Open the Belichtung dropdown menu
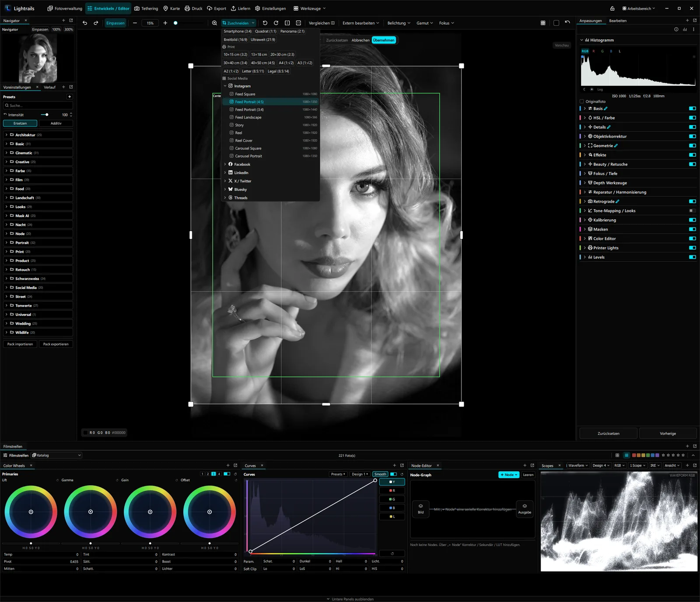 coord(399,23)
